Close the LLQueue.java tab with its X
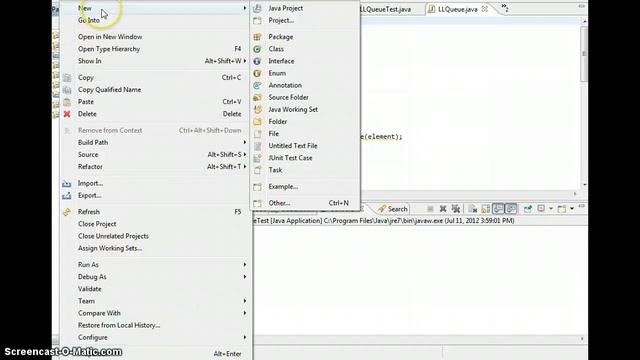Screen dimensions: 640x360 pos(484,9)
